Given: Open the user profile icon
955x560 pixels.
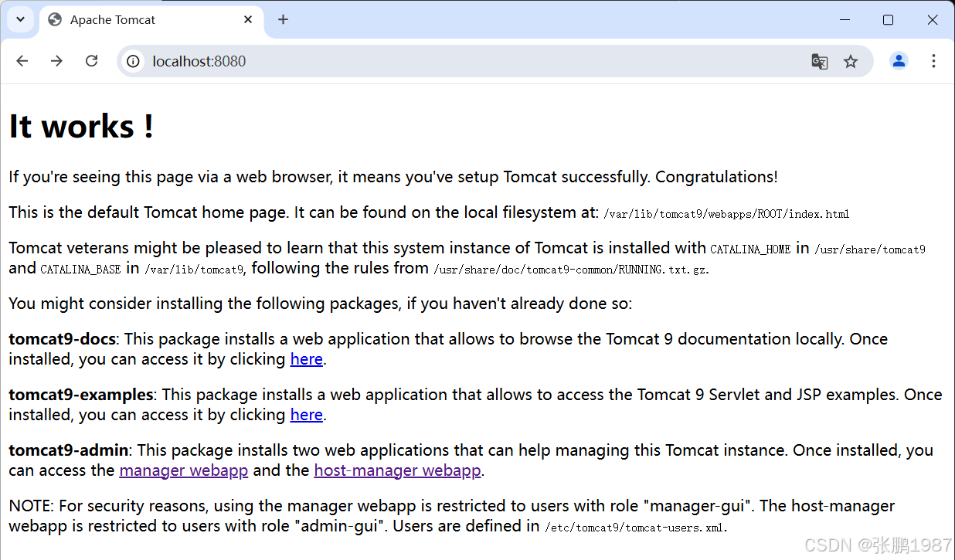Looking at the screenshot, I should click(x=899, y=61).
